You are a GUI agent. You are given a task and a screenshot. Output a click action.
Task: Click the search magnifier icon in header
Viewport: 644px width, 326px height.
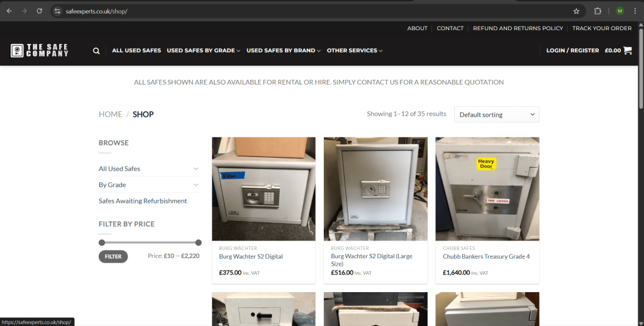click(96, 51)
